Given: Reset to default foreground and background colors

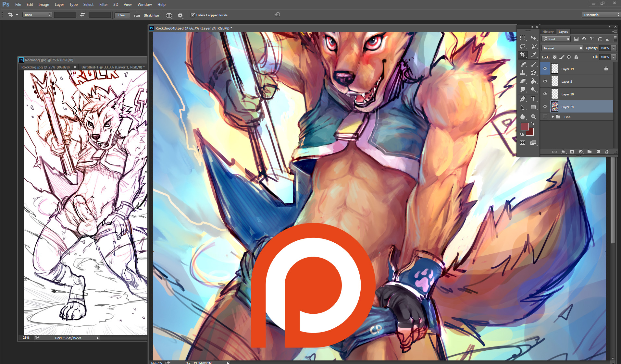Looking at the screenshot, I should [x=522, y=134].
